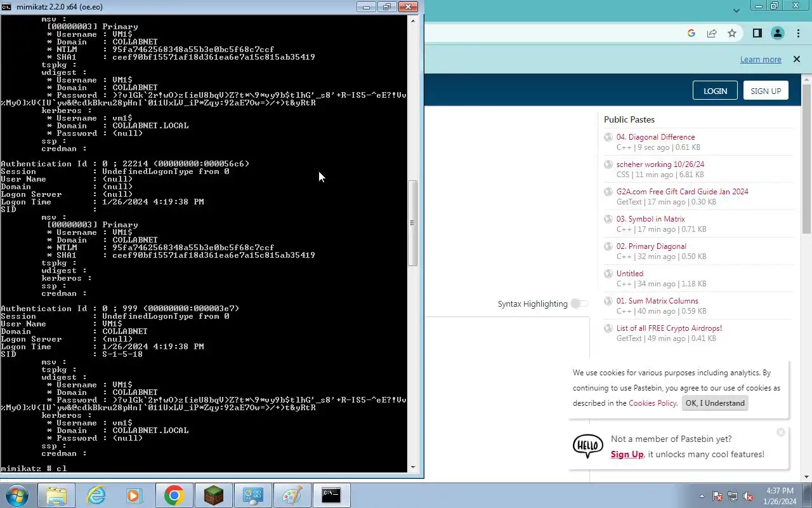
Task: Open G2A.com Free Gift Card Guide paste
Action: [683, 192]
